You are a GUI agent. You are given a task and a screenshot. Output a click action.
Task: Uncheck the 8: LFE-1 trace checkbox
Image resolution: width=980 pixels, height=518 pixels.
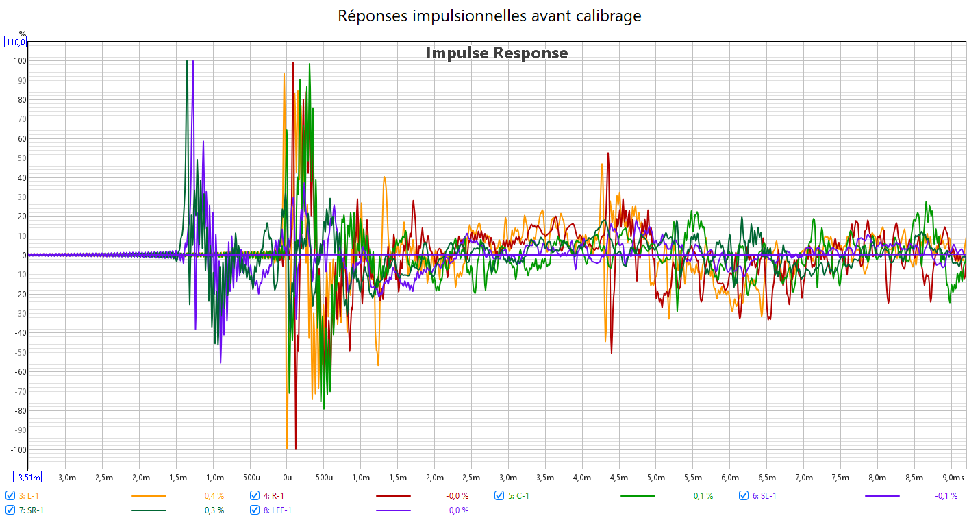pos(255,510)
